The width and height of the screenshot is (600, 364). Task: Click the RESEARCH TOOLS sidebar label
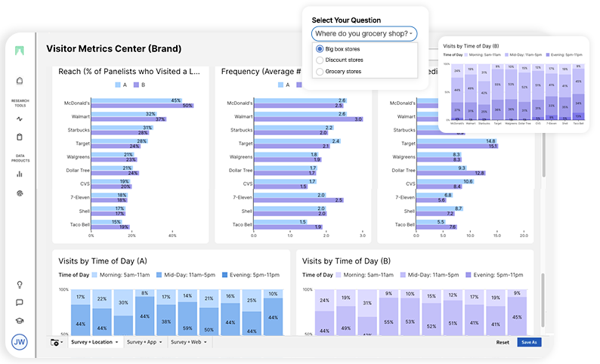click(x=20, y=103)
